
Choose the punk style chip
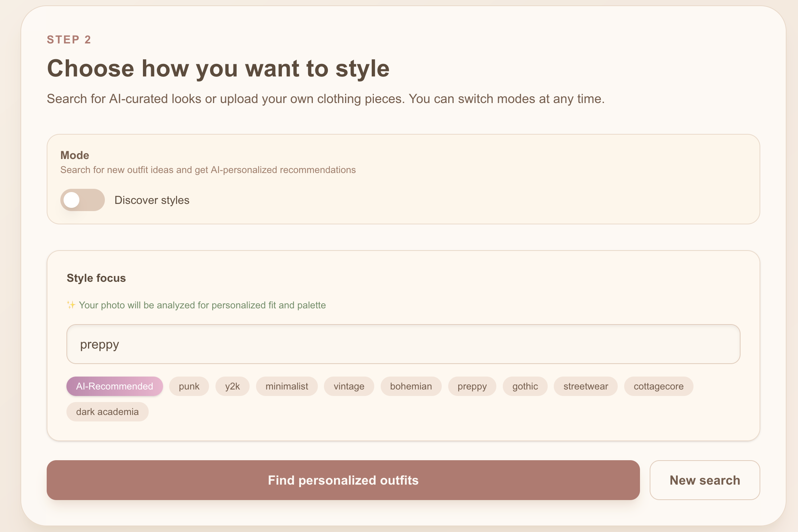point(189,386)
